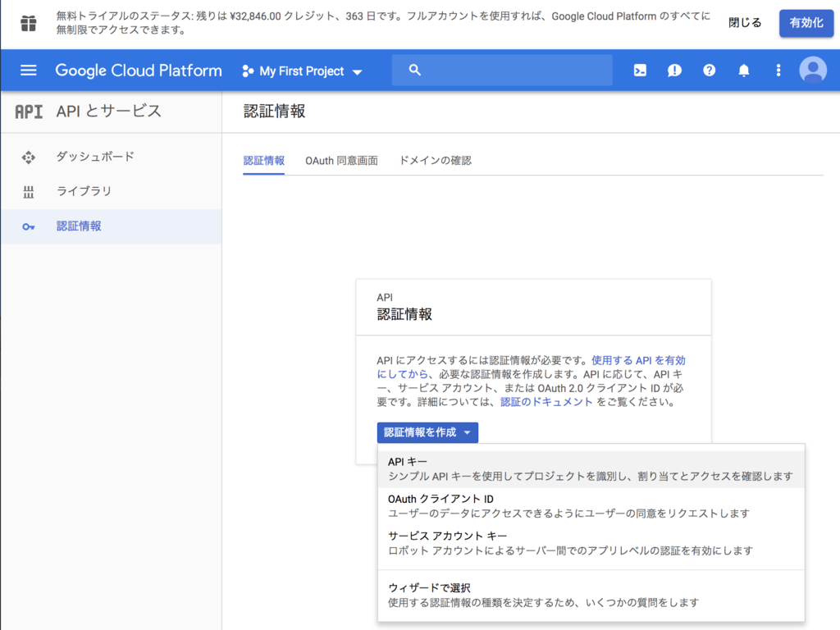Click the Google Cloud Platform logo text

[138, 71]
